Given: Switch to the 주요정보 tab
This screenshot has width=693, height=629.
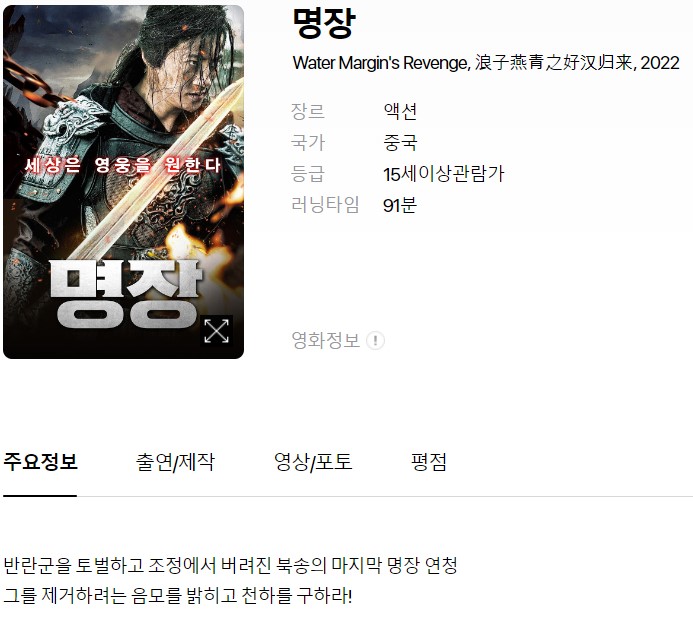Looking at the screenshot, I should [40, 462].
